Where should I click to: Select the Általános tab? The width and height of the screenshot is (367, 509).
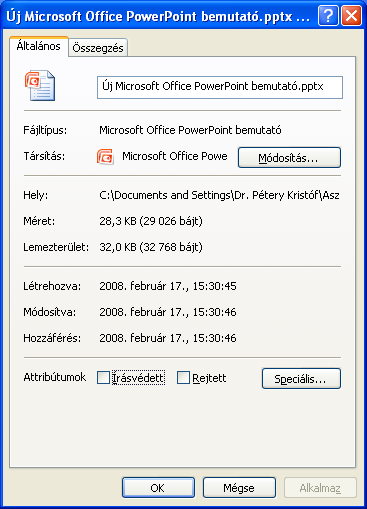click(x=39, y=46)
